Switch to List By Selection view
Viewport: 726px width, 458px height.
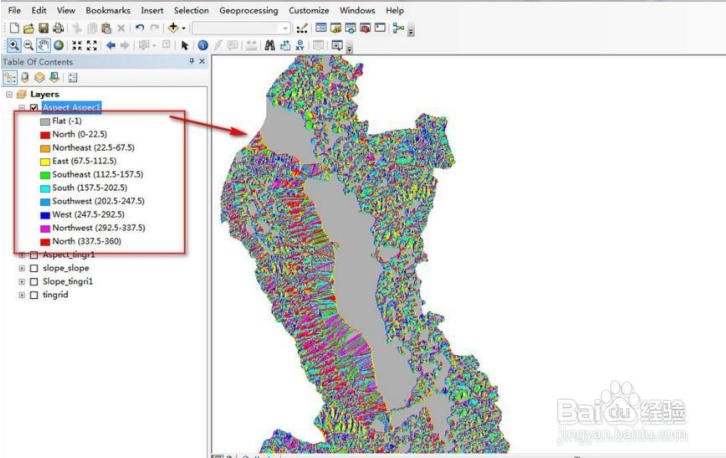[54, 78]
